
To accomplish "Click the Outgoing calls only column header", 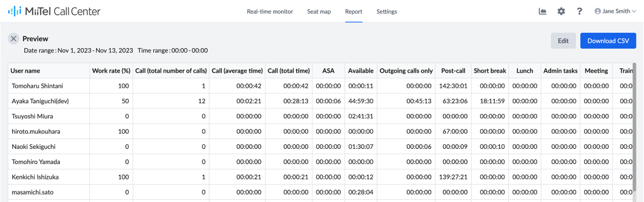I will click(406, 70).
